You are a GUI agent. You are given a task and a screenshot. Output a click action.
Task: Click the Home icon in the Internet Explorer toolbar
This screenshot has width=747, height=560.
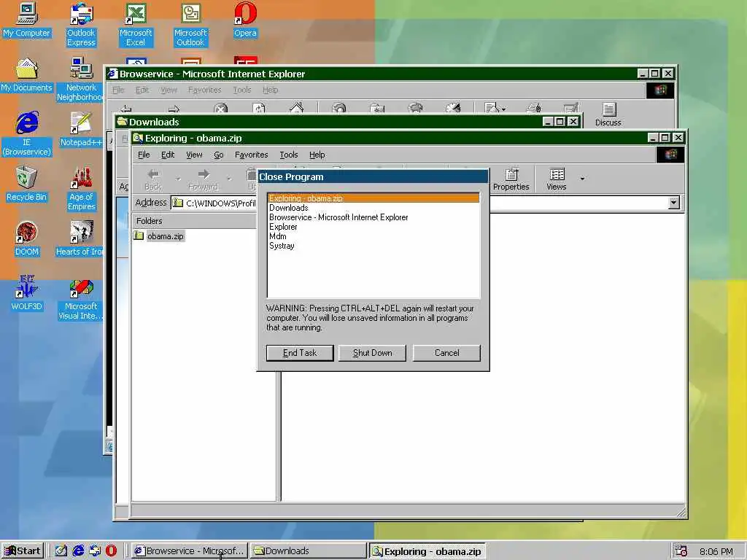pyautogui.click(x=296, y=108)
